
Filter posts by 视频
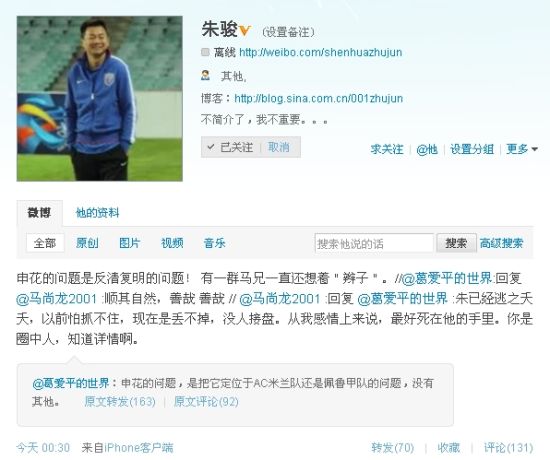pos(172,243)
